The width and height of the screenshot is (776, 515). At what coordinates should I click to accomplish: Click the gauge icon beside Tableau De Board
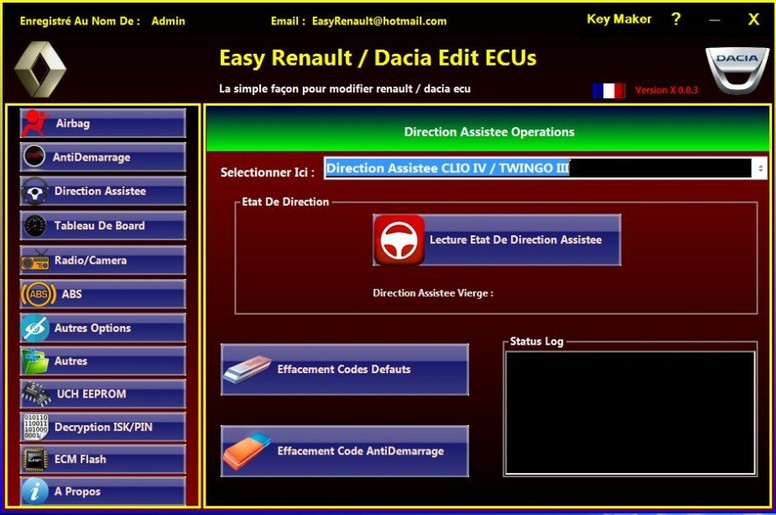(x=35, y=226)
